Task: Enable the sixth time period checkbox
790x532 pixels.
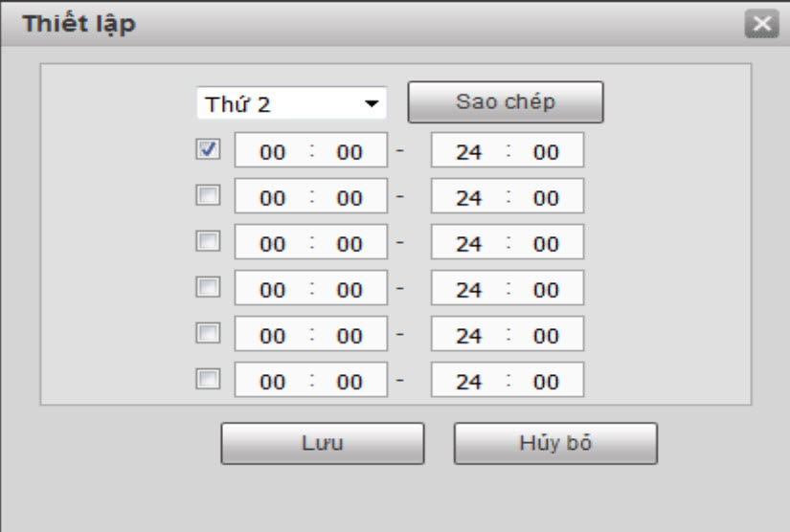Action: pyautogui.click(x=208, y=379)
